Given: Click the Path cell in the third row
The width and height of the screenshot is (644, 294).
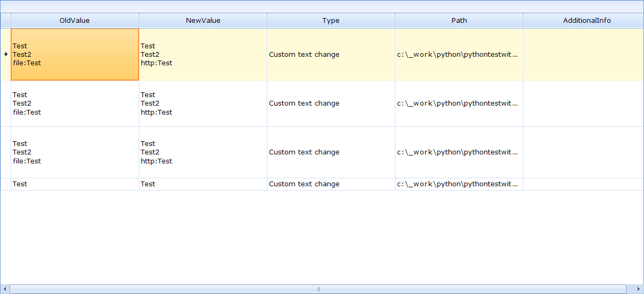Looking at the screenshot, I should click(x=459, y=152).
